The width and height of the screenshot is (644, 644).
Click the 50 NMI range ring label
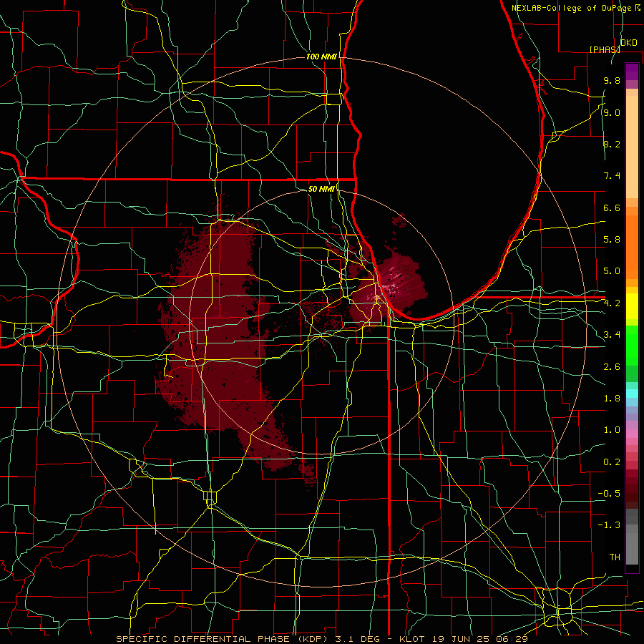click(321, 189)
